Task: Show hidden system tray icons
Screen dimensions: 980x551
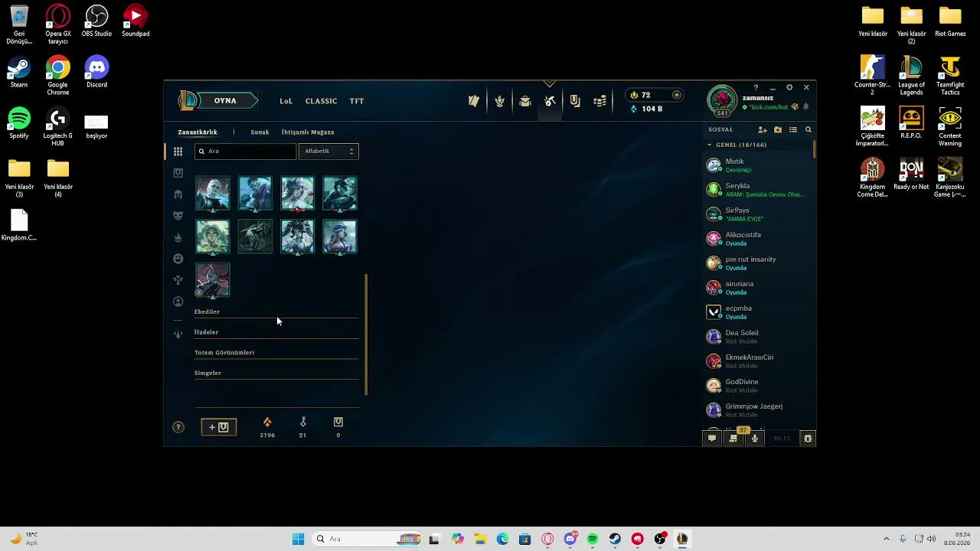Action: 887,539
